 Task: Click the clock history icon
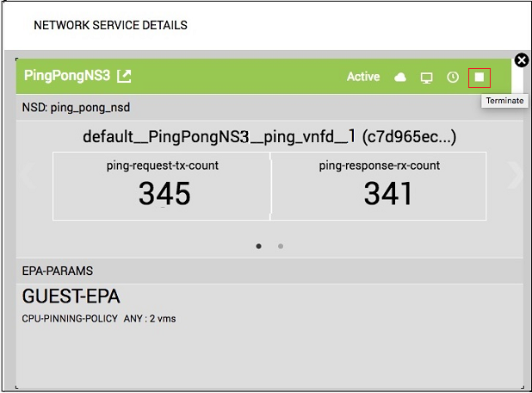pos(453,78)
